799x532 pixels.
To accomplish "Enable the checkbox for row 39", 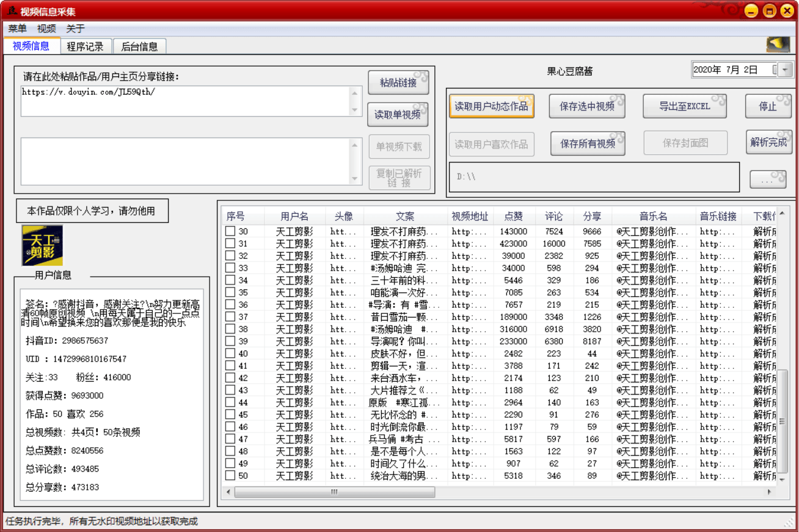I will (230, 341).
